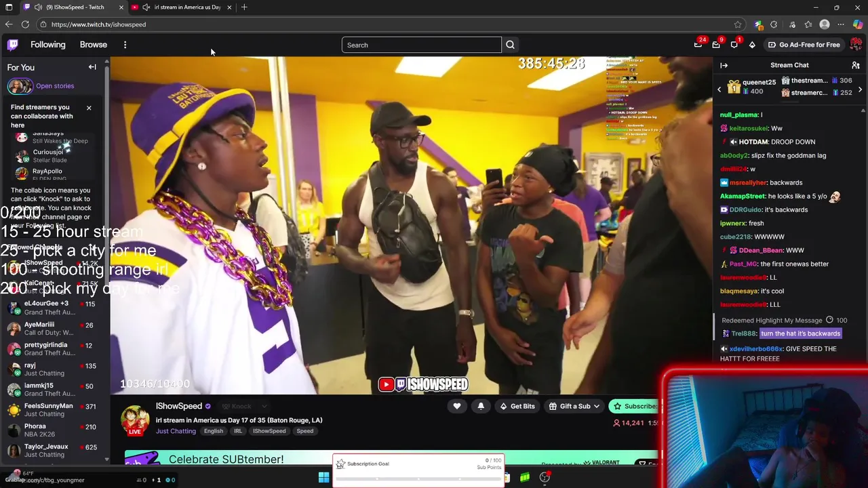Open the browser settings ellipsis menu
The height and width of the screenshot is (488, 868).
click(841, 24)
